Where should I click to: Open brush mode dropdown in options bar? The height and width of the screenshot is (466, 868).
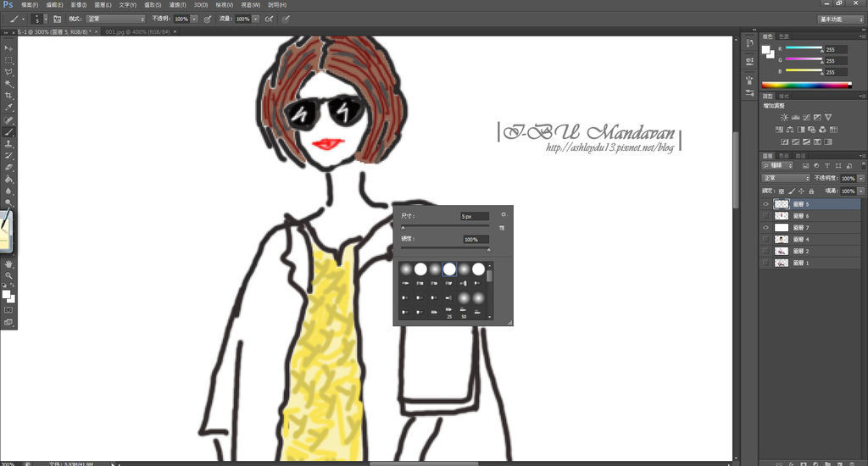tap(115, 19)
